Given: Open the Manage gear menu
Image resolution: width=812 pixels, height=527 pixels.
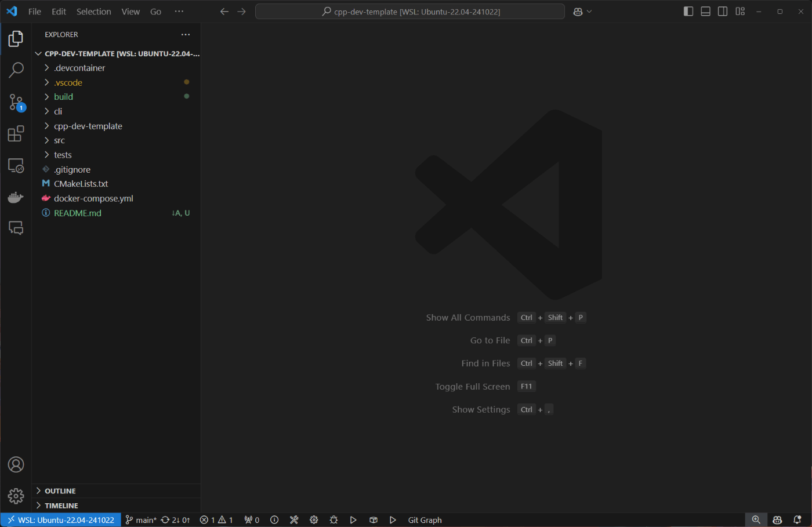Looking at the screenshot, I should point(16,496).
